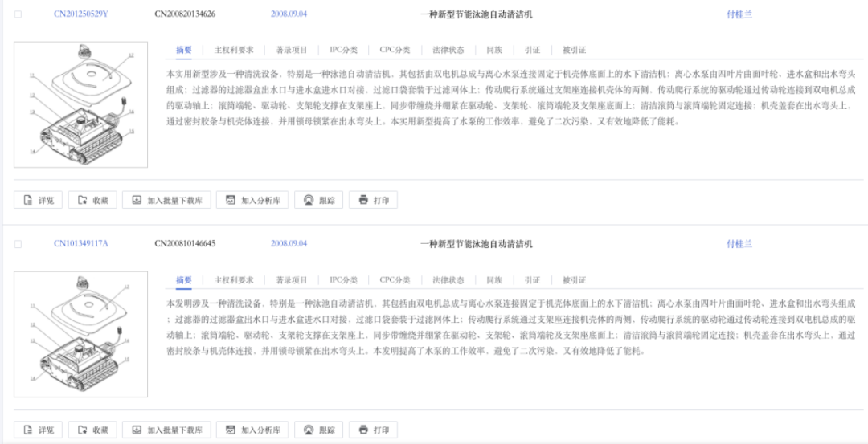Switch to 主权利要求 tab of CN201250529Y
868x444 pixels.
[x=234, y=50]
